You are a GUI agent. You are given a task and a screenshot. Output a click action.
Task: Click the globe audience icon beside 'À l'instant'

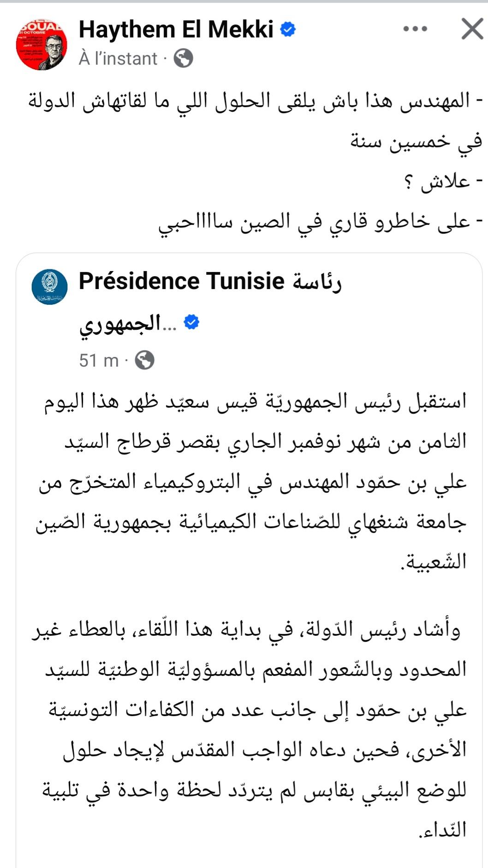tap(183, 59)
